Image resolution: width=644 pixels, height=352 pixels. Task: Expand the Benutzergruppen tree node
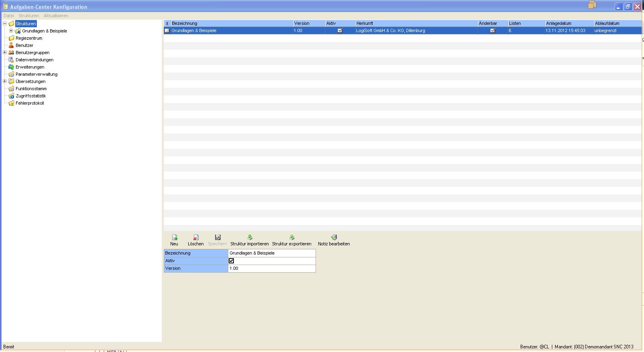5,53
